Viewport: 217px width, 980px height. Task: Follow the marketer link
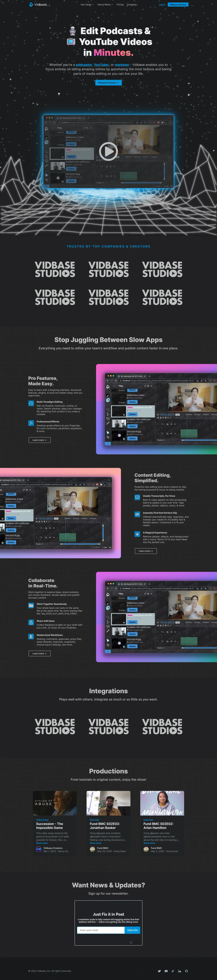point(122,65)
